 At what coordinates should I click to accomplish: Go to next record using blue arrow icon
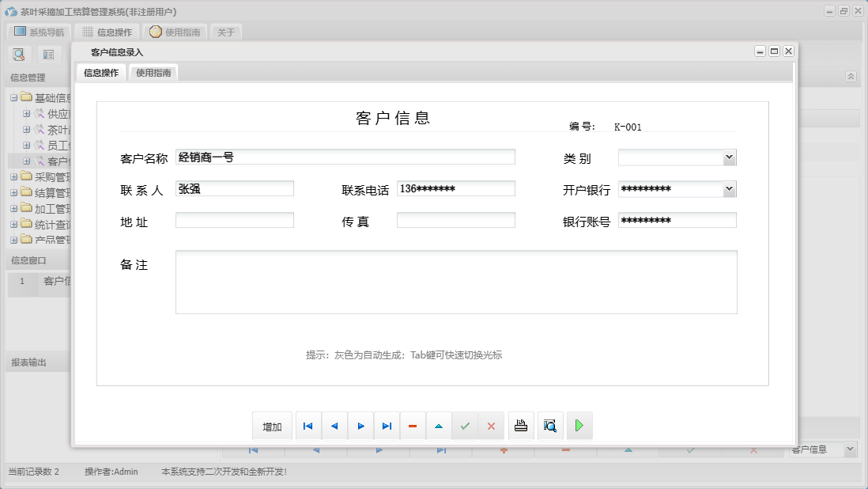pos(360,425)
